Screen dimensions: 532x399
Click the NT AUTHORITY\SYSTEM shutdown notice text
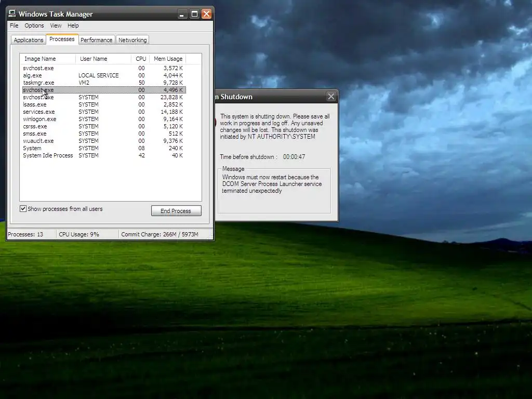click(275, 127)
